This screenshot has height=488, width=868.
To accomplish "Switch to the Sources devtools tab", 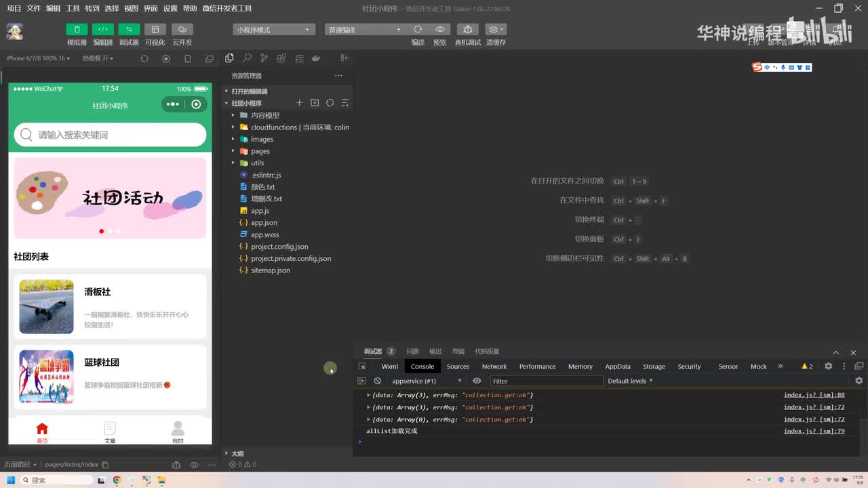I will click(458, 367).
